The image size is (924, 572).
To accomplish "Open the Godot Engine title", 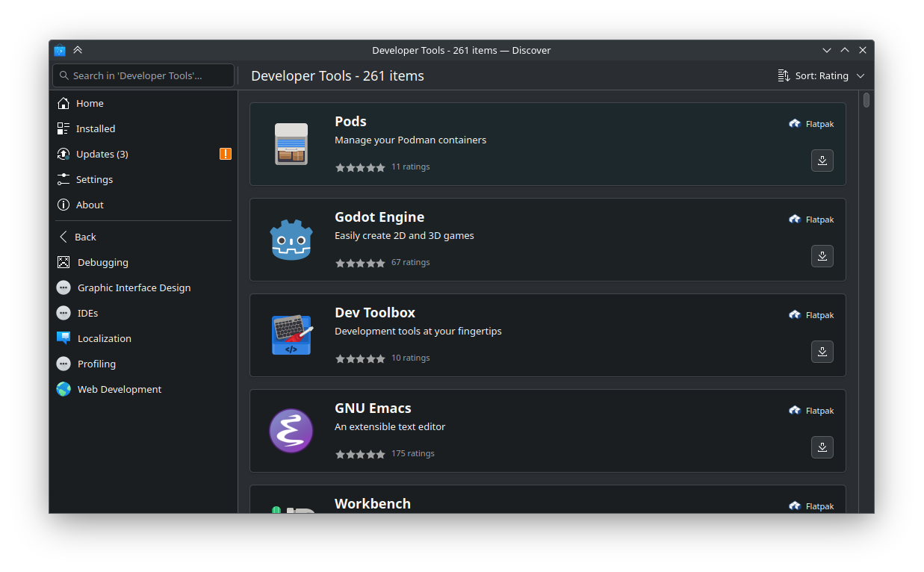I will point(379,217).
